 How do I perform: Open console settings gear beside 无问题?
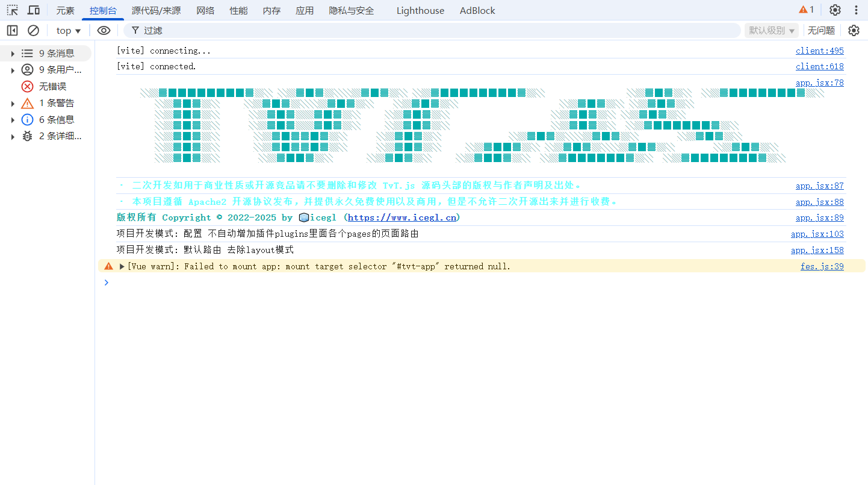pos(854,30)
